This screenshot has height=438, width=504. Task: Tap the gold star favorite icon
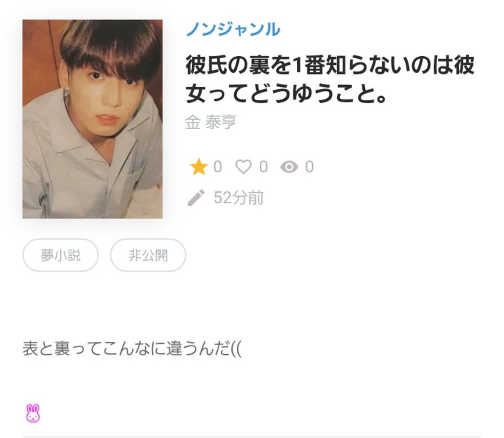pyautogui.click(x=198, y=166)
